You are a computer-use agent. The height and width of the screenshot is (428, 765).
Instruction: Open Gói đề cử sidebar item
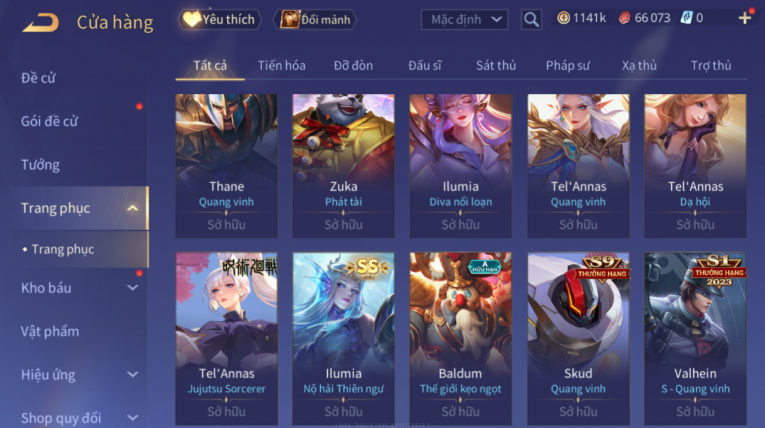[x=49, y=122]
